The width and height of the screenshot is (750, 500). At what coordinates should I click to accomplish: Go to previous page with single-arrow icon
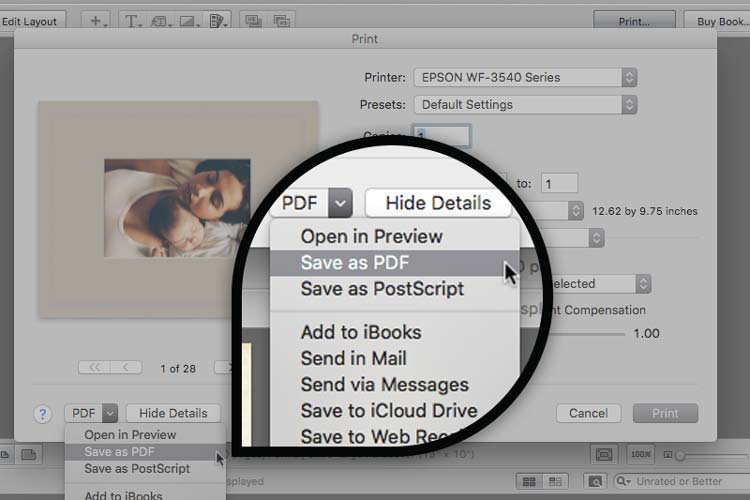pos(127,368)
